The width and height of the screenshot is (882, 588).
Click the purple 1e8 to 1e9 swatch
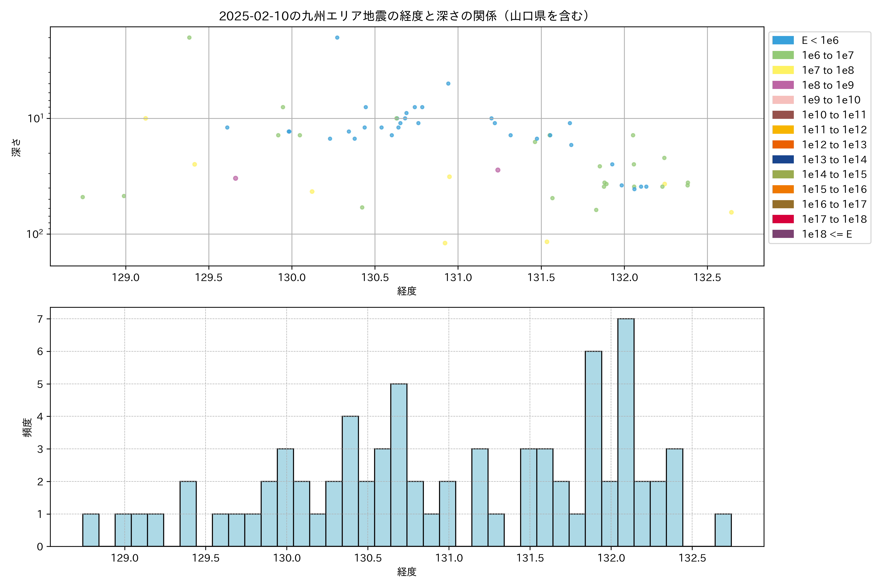pos(783,85)
